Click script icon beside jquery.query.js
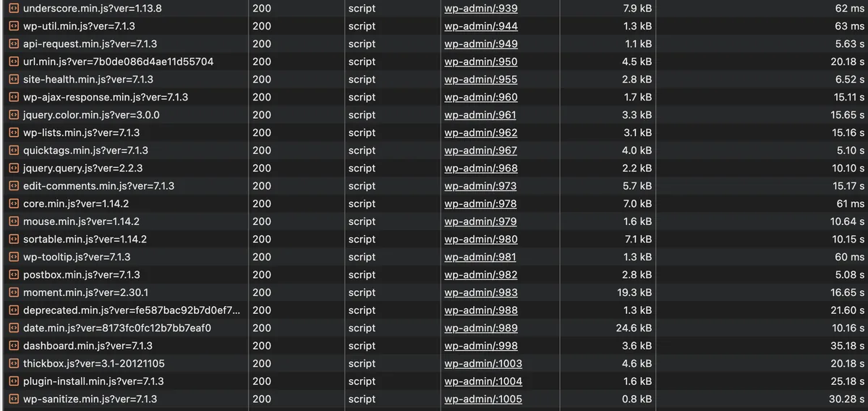Screen dimensions: 868x411 [x=13, y=169]
